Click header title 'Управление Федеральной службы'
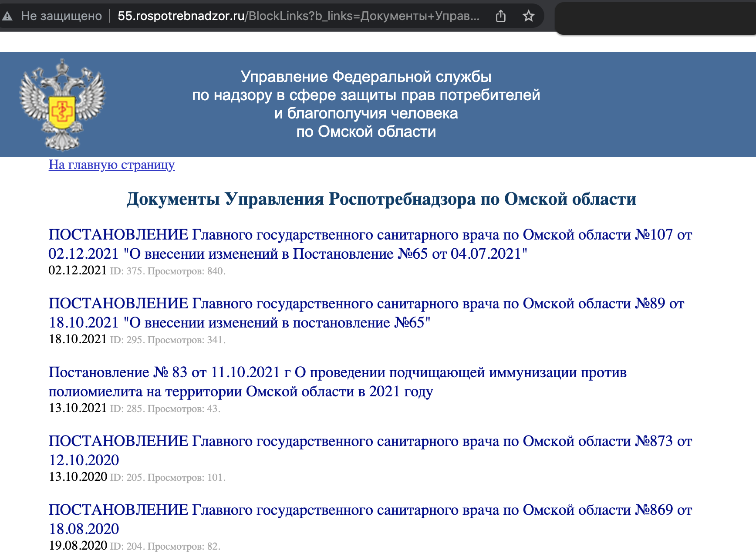The width and height of the screenshot is (756, 554). [x=366, y=77]
